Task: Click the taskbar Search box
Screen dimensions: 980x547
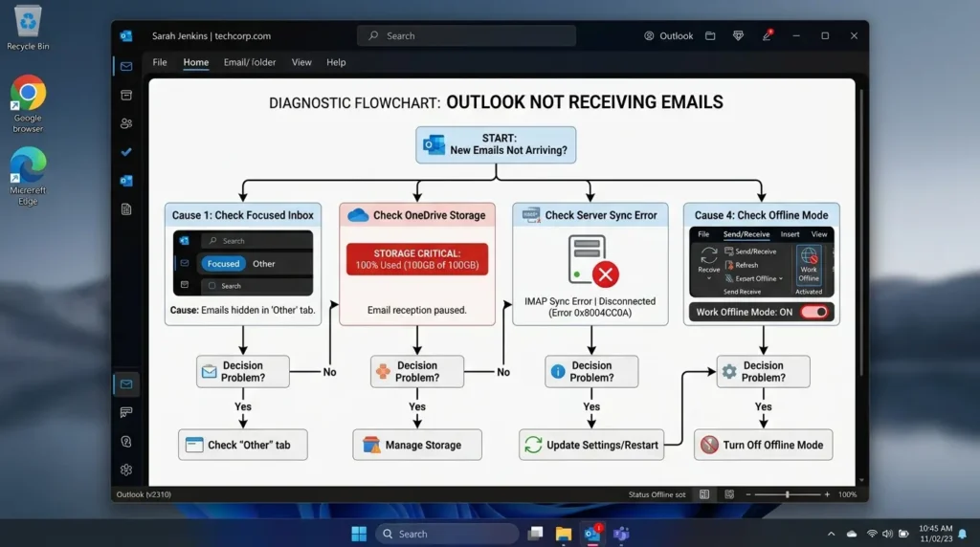Action: click(446, 534)
